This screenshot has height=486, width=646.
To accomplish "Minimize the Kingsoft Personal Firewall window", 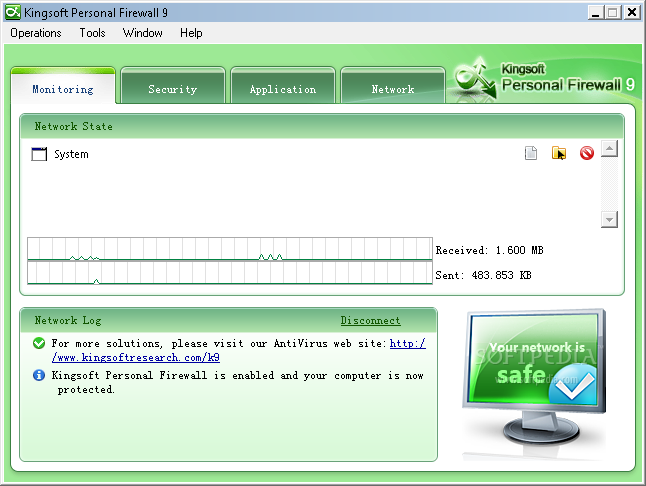I will click(595, 13).
